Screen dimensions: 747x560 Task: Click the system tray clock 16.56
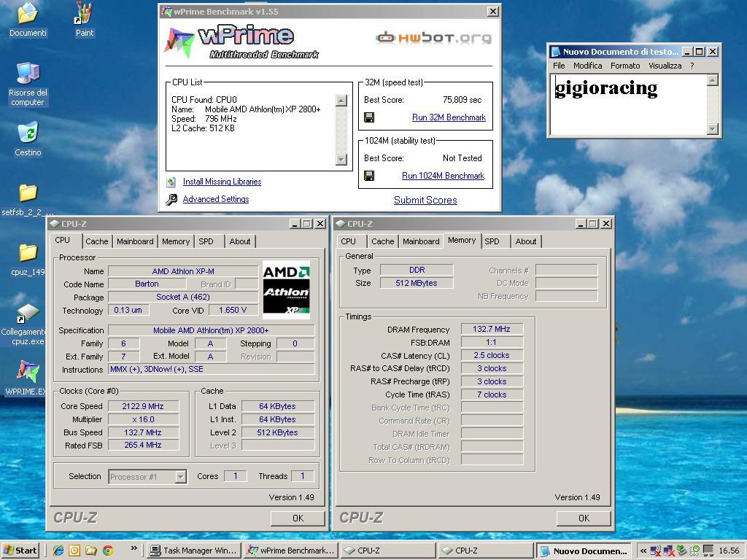tap(729, 551)
